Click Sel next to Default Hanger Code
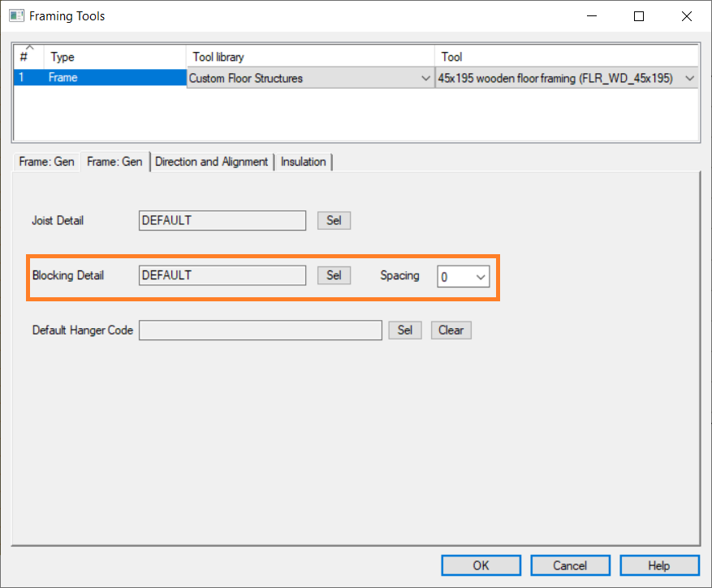Image resolution: width=712 pixels, height=588 pixels. pos(405,331)
